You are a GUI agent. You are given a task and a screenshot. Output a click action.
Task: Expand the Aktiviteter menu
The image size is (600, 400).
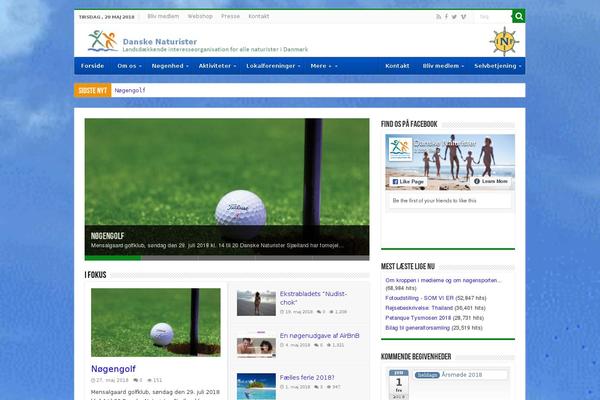click(217, 66)
